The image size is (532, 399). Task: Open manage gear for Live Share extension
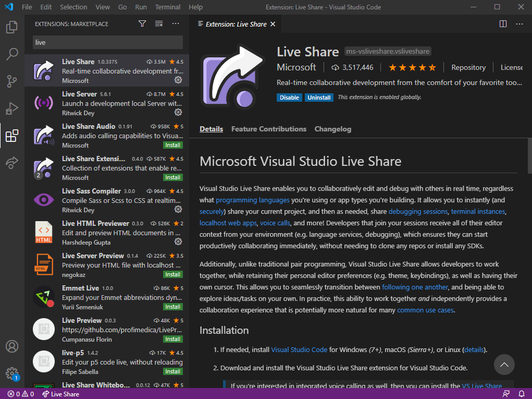[x=178, y=80]
